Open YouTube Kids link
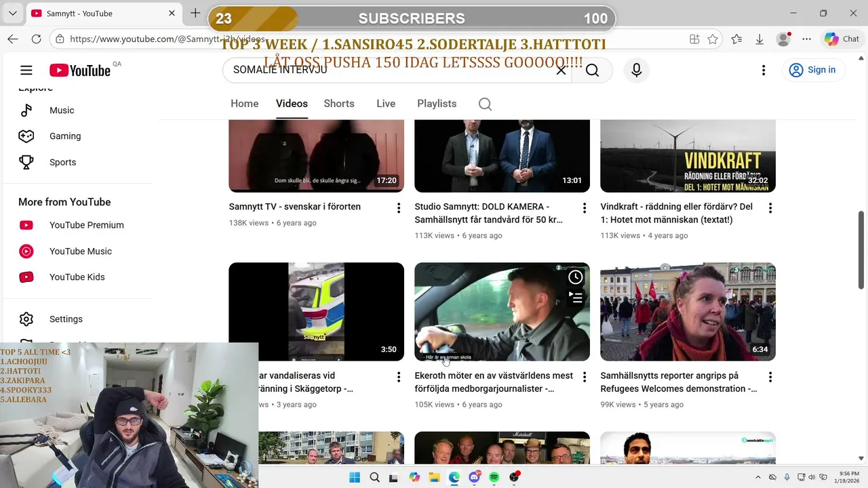 (x=78, y=277)
